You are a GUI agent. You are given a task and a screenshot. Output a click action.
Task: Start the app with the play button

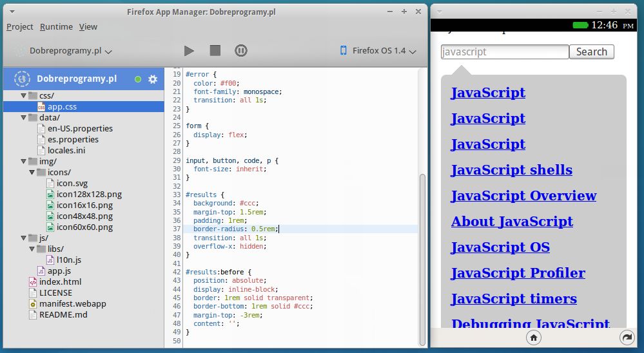click(x=188, y=51)
